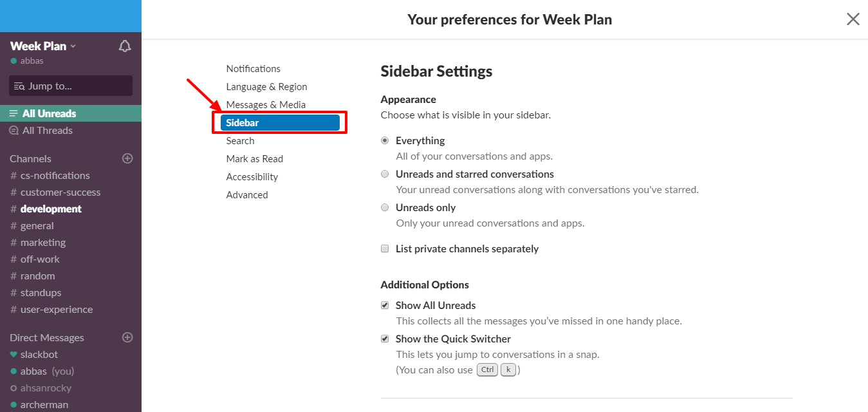
Task: Enable List private channels separately
Action: (x=384, y=248)
